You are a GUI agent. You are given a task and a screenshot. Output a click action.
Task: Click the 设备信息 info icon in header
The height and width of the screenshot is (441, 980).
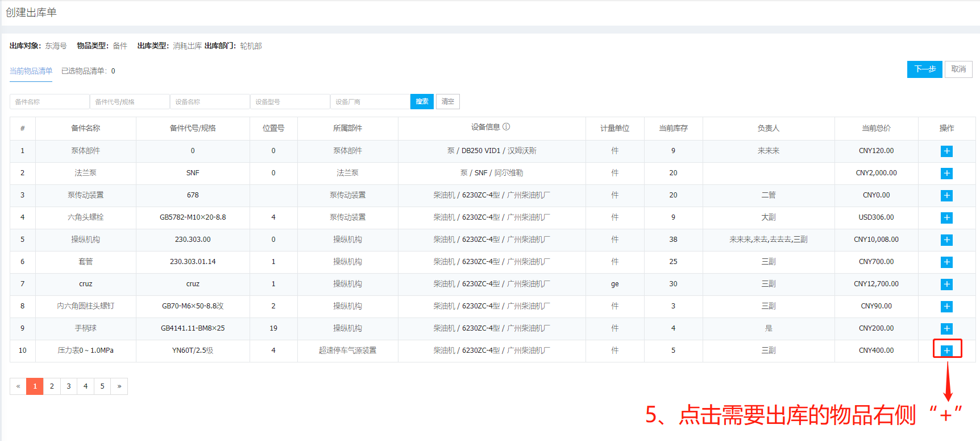(506, 127)
